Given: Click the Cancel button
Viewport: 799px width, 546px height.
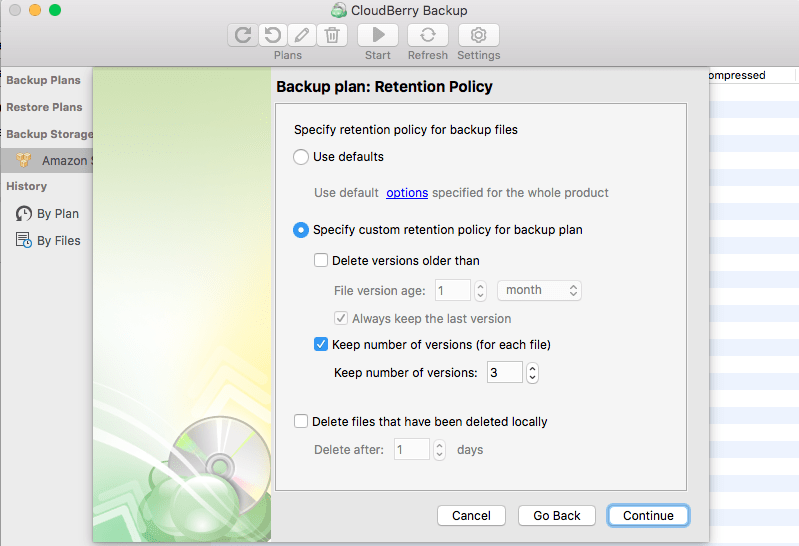Looking at the screenshot, I should [x=471, y=515].
